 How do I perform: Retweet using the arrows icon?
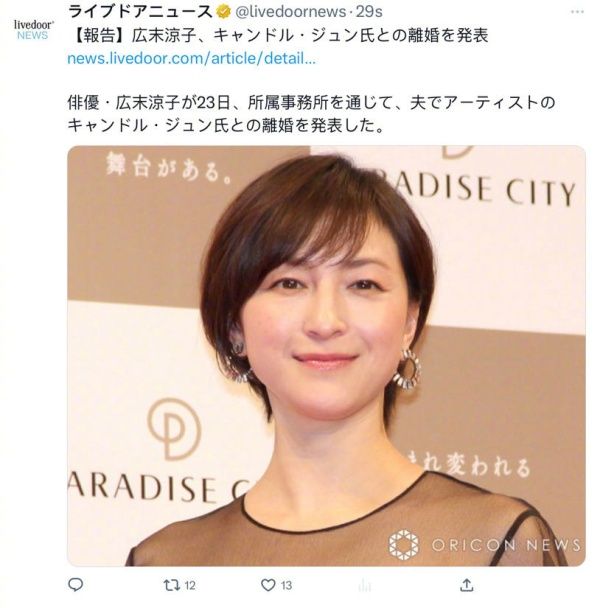(x=171, y=585)
